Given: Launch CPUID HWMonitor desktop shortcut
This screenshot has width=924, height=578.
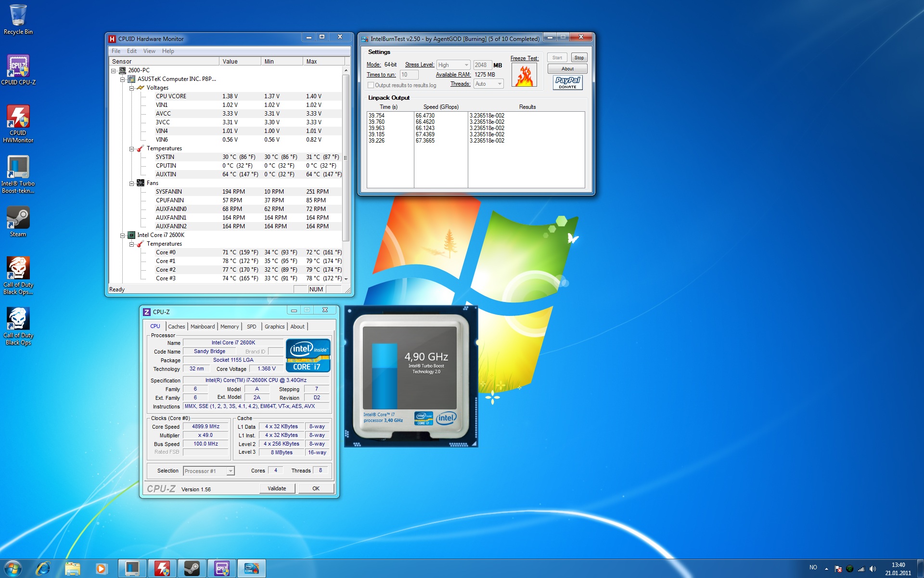Looking at the screenshot, I should (18, 124).
